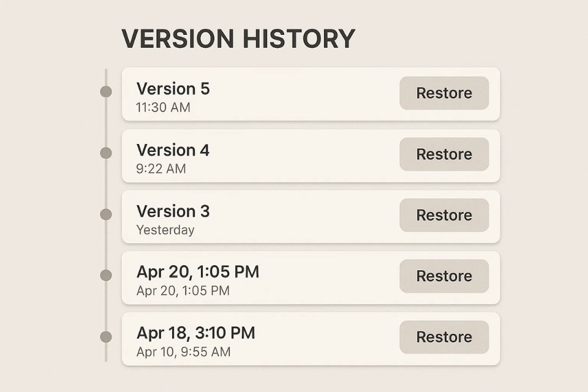Click the 9:22 AM timestamp under Version 4

[x=160, y=169]
